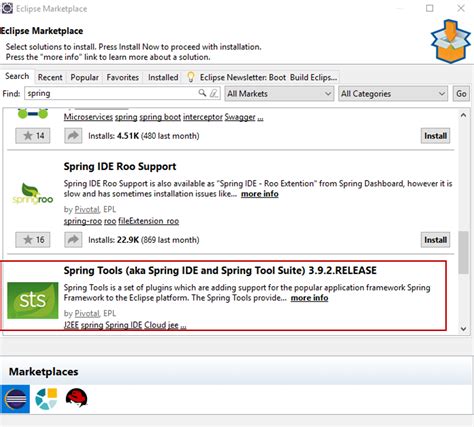Click the results list scrollbar thumb
Viewport: 474px width, 427px height.
(x=463, y=252)
